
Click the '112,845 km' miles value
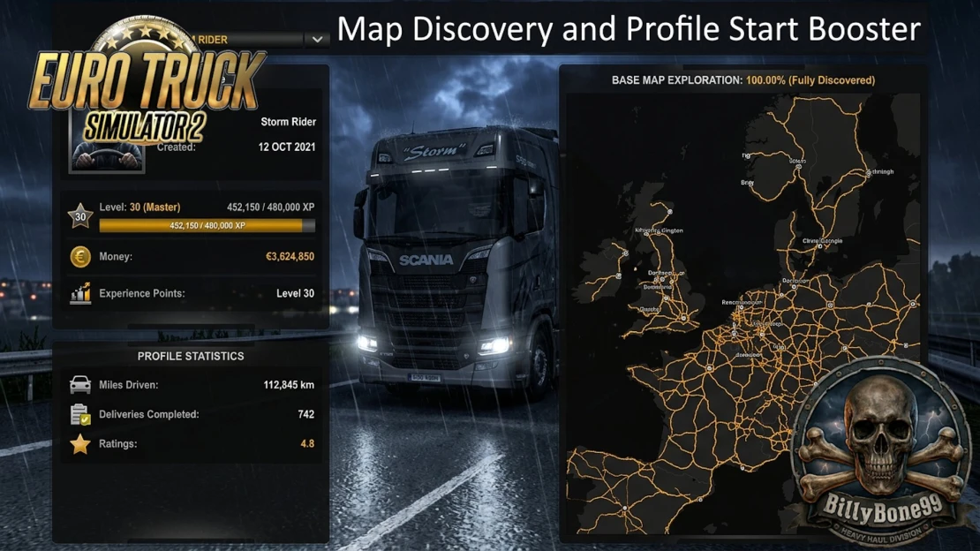tap(289, 385)
